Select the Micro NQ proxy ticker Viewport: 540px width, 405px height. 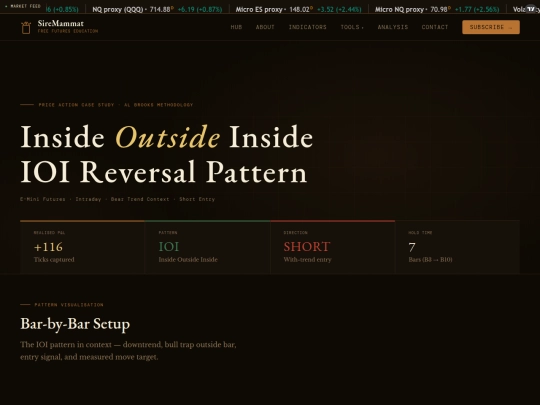click(x=437, y=9)
